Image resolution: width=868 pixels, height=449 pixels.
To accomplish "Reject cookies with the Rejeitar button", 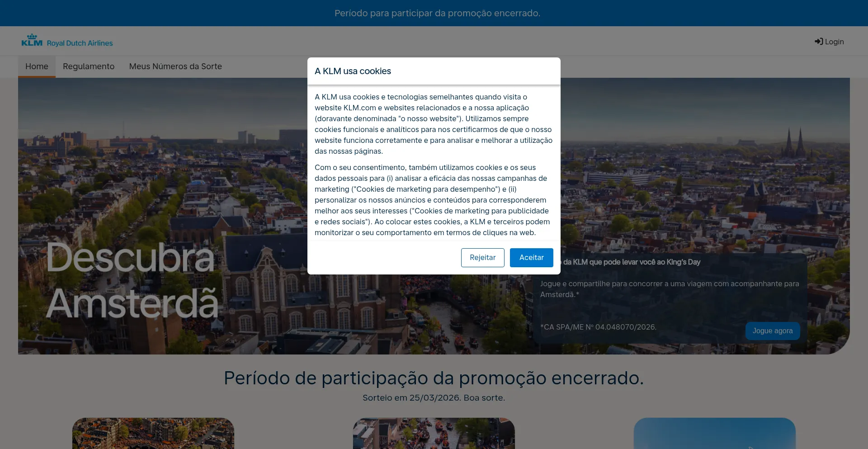I will 482,258.
